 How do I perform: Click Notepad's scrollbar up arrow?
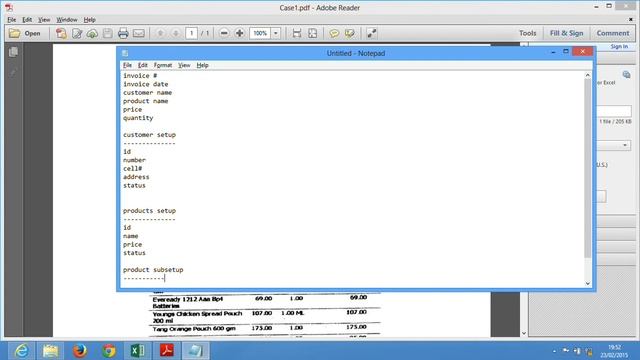coord(588,76)
